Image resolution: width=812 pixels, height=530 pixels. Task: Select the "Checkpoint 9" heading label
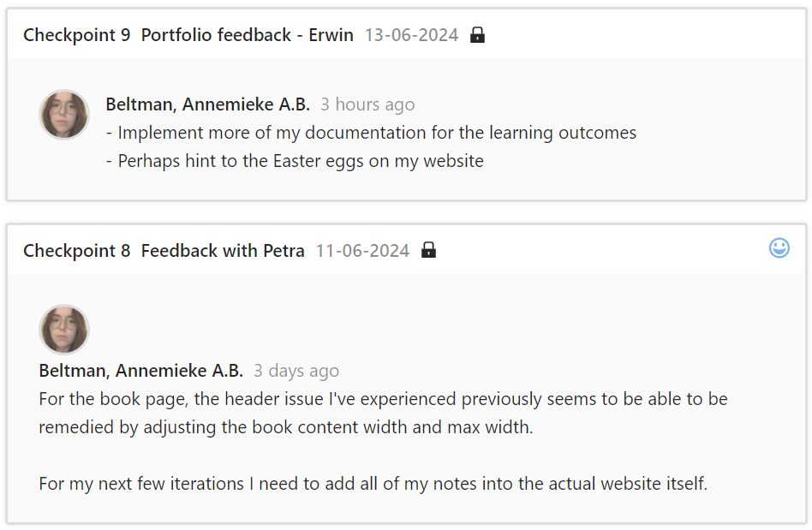click(77, 35)
